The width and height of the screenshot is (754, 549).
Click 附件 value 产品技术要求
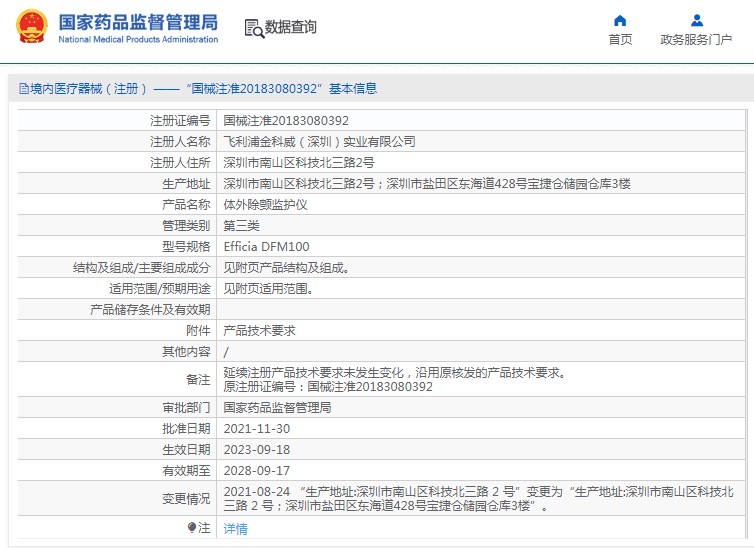260,331
